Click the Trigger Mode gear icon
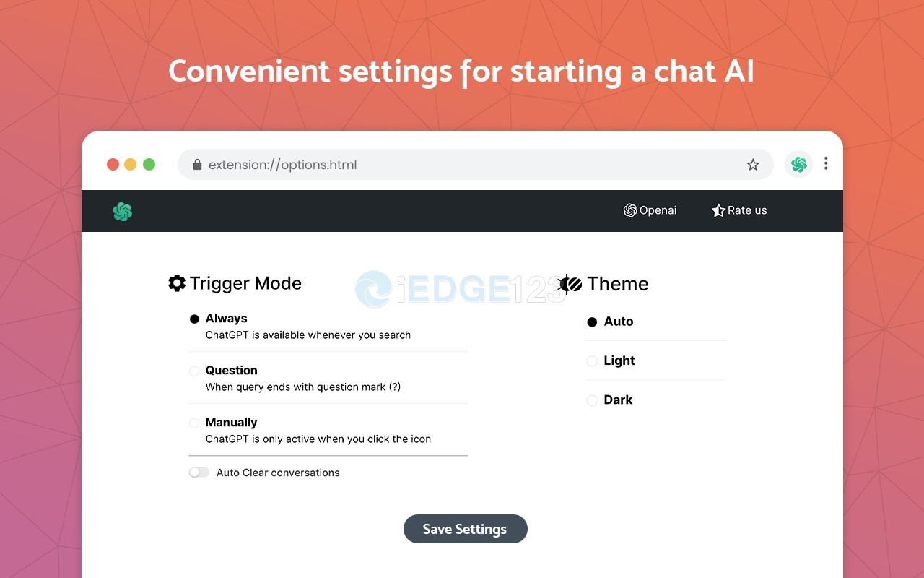The width and height of the screenshot is (924, 578). tap(177, 283)
